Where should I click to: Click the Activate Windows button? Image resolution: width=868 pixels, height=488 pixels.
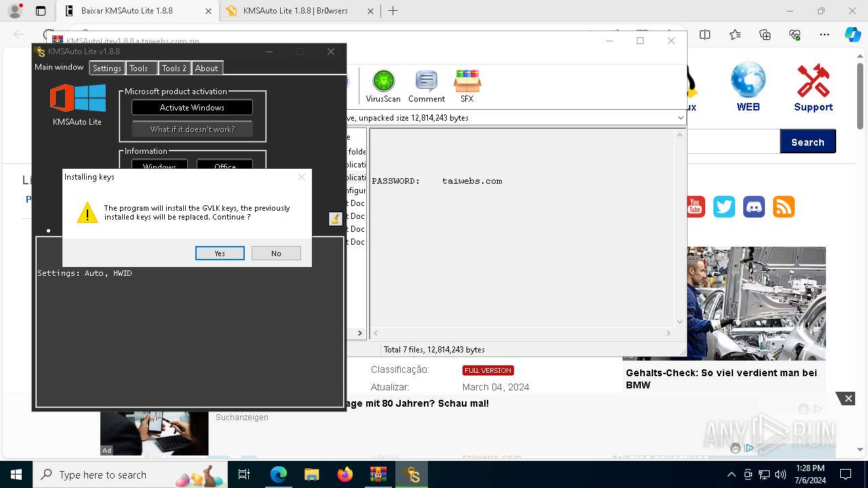[192, 107]
